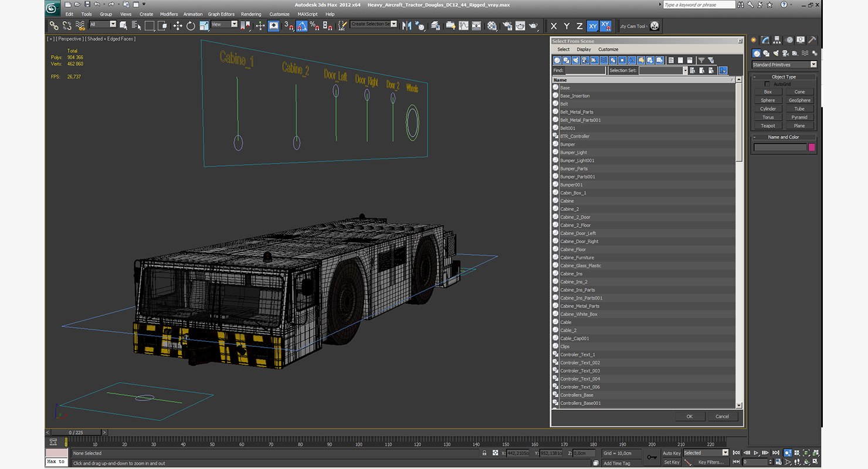Click the Unlink Selection tool
868x469 pixels.
pos(67,26)
